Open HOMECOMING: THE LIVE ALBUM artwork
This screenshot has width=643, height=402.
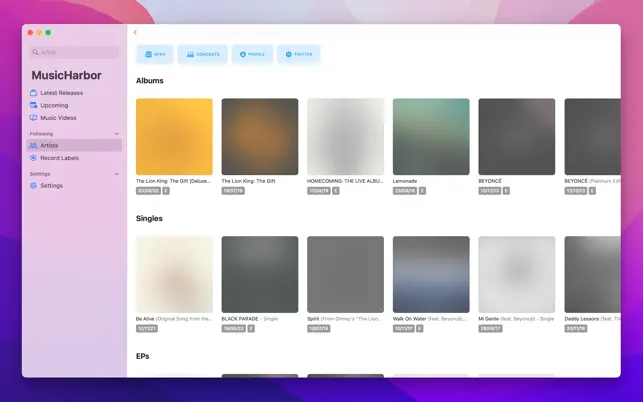346,137
